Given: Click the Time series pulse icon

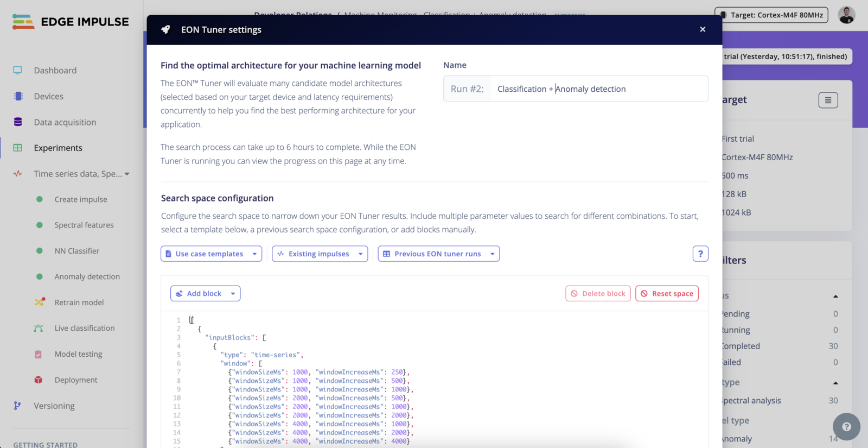Looking at the screenshot, I should click(x=18, y=174).
